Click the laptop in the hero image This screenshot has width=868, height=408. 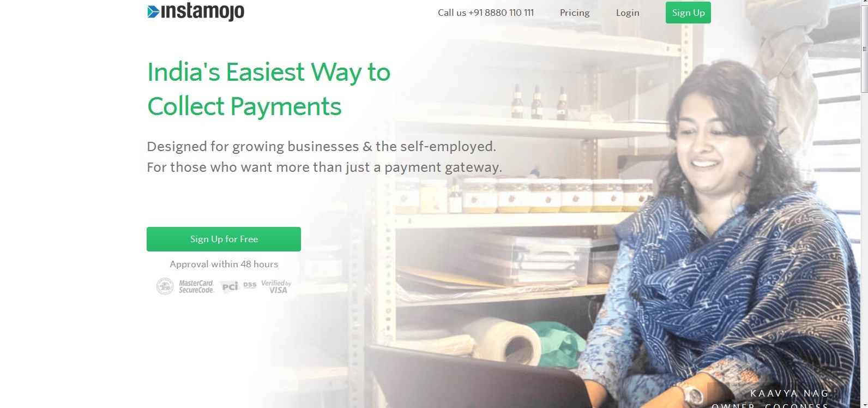pyautogui.click(x=474, y=377)
